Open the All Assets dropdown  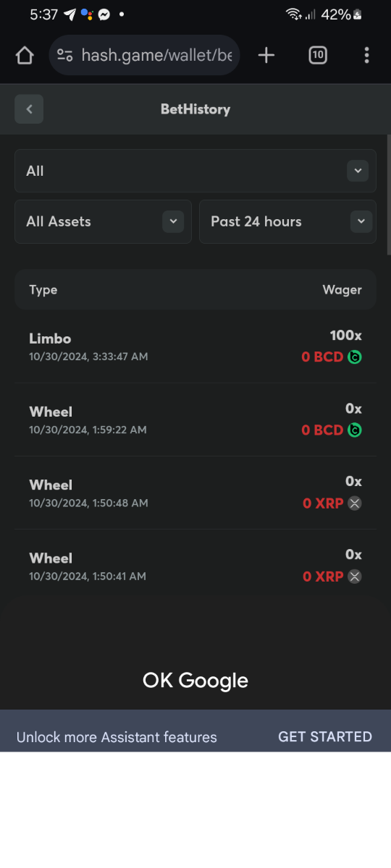(103, 221)
